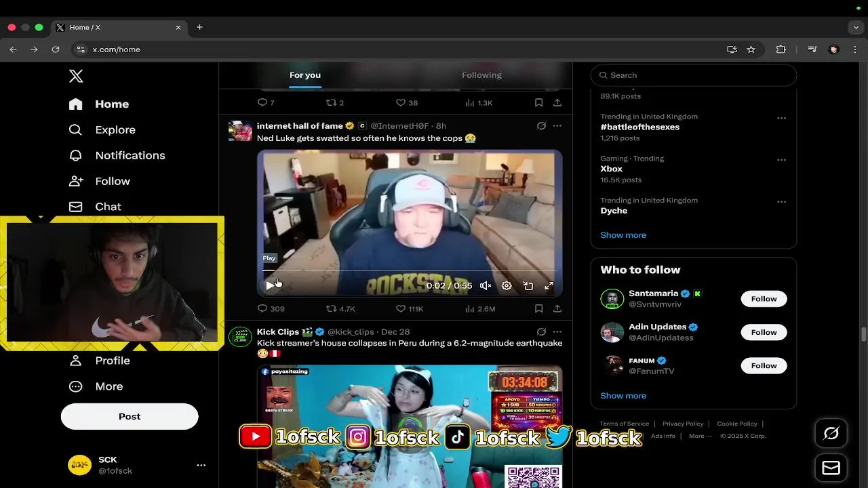Open Terms of Service link
The width and height of the screenshot is (868, 488).
coord(624,424)
